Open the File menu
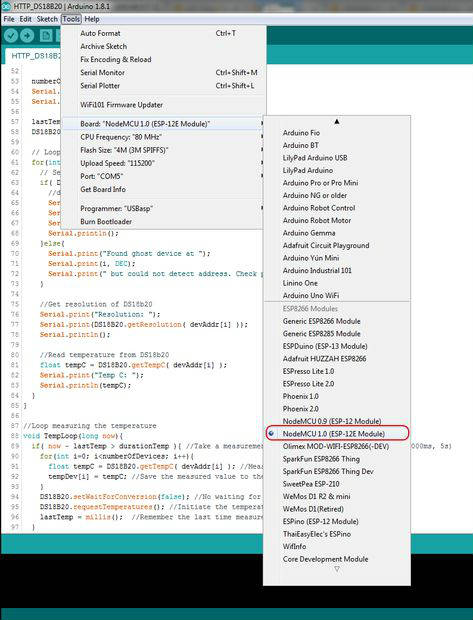This screenshot has height=620, width=473. [9, 19]
